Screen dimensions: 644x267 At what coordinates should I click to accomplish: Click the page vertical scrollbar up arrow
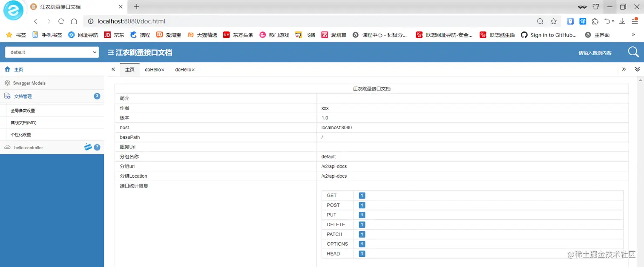point(640,80)
